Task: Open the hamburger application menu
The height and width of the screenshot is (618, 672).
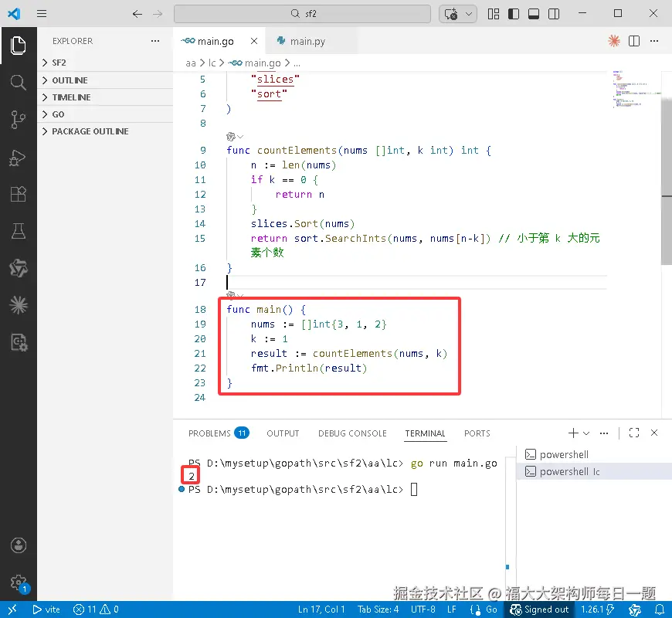Action: tap(42, 14)
